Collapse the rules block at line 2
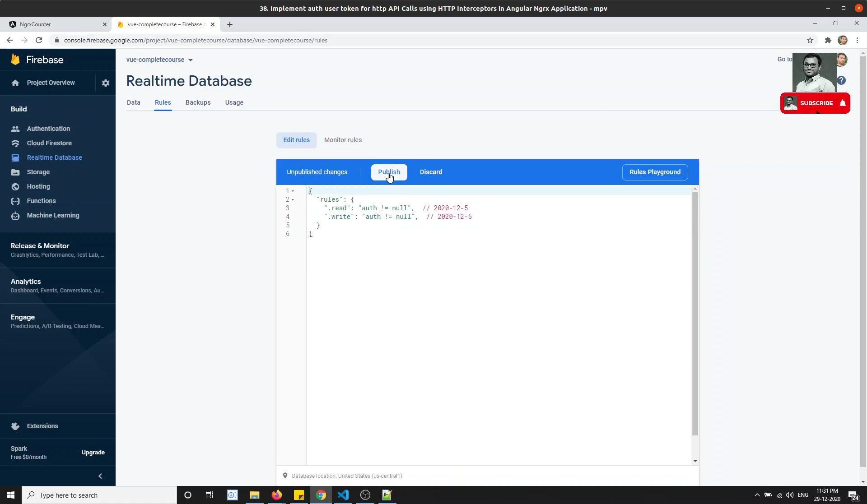 point(293,199)
